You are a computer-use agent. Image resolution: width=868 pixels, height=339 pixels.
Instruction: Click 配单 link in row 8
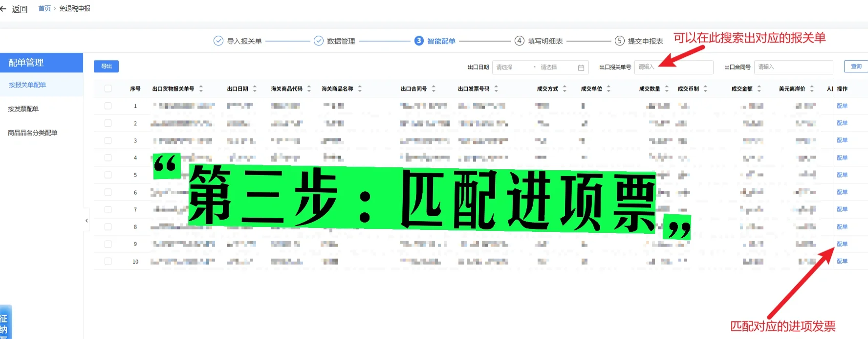[842, 226]
